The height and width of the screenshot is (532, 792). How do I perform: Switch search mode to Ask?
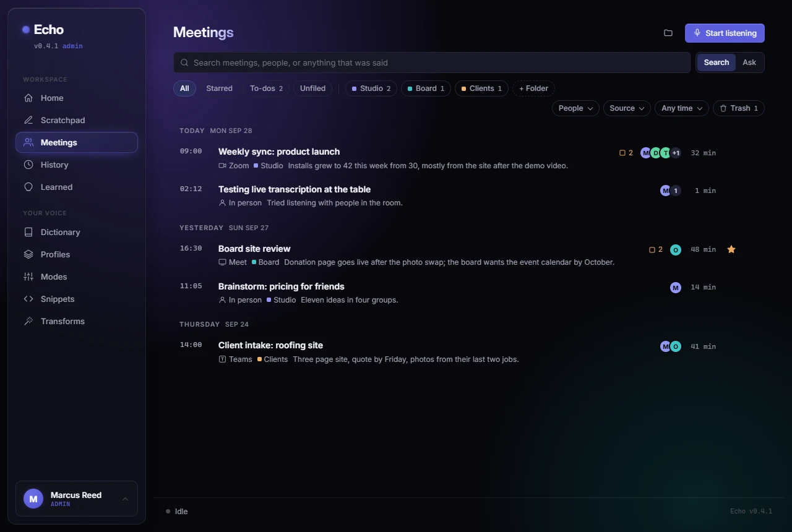(749, 62)
